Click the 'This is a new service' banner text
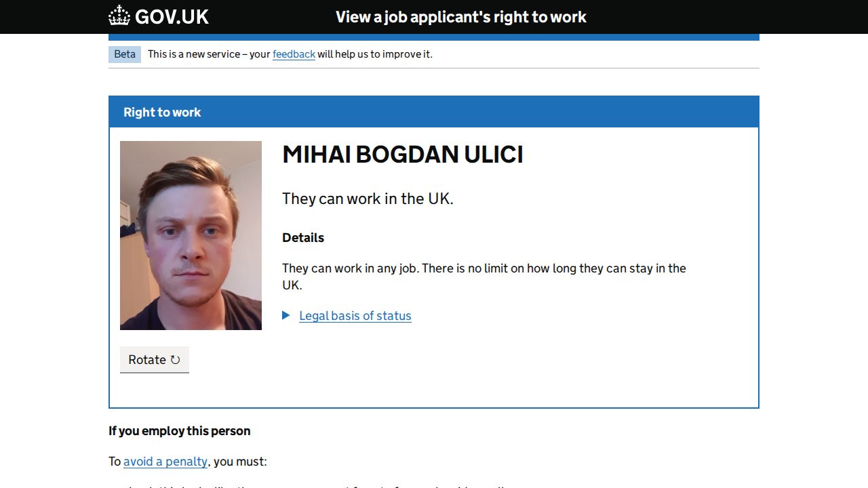Screen dimensions: 868x488 [209, 54]
